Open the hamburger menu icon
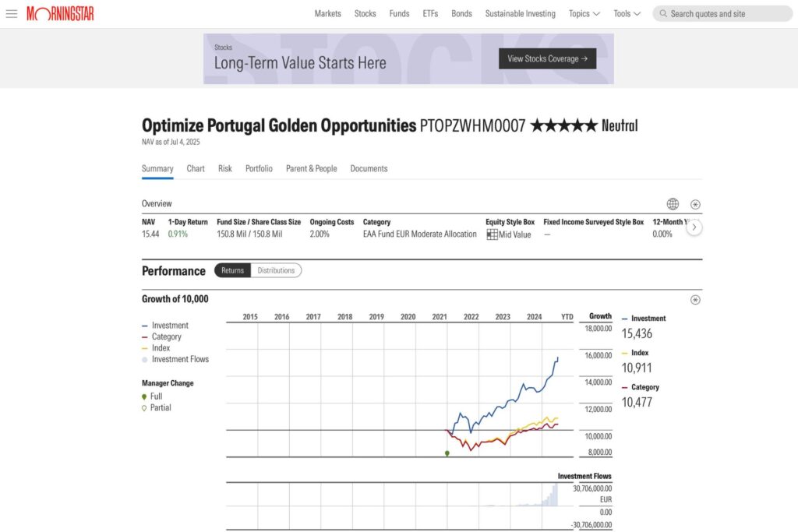 (x=11, y=14)
